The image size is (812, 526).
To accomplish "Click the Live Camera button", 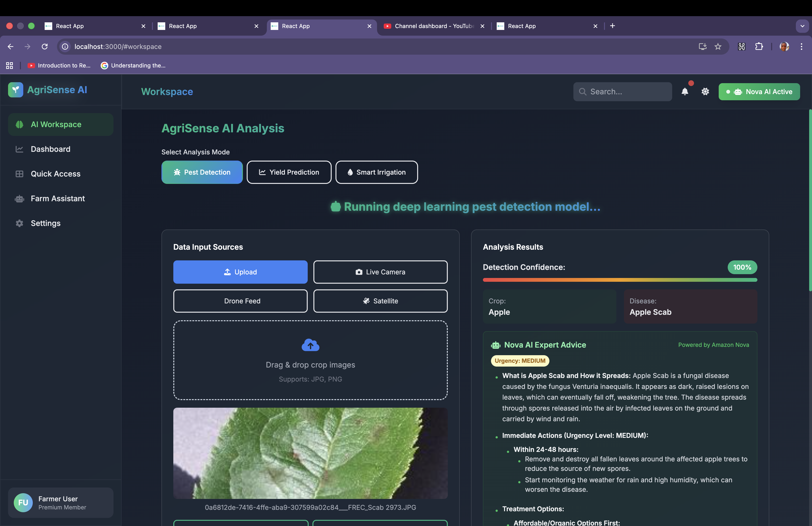I will [x=380, y=272].
